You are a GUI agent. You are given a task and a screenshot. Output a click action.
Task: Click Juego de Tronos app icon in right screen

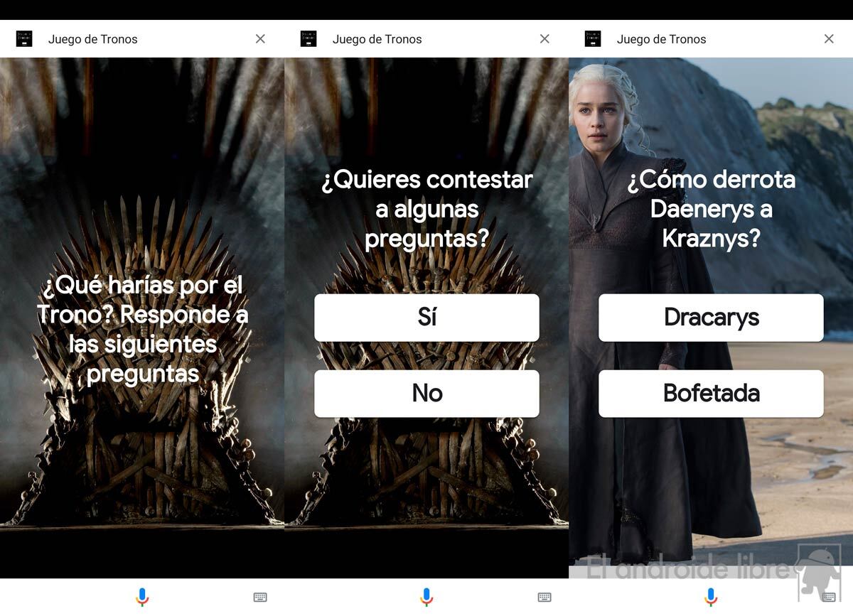click(593, 39)
